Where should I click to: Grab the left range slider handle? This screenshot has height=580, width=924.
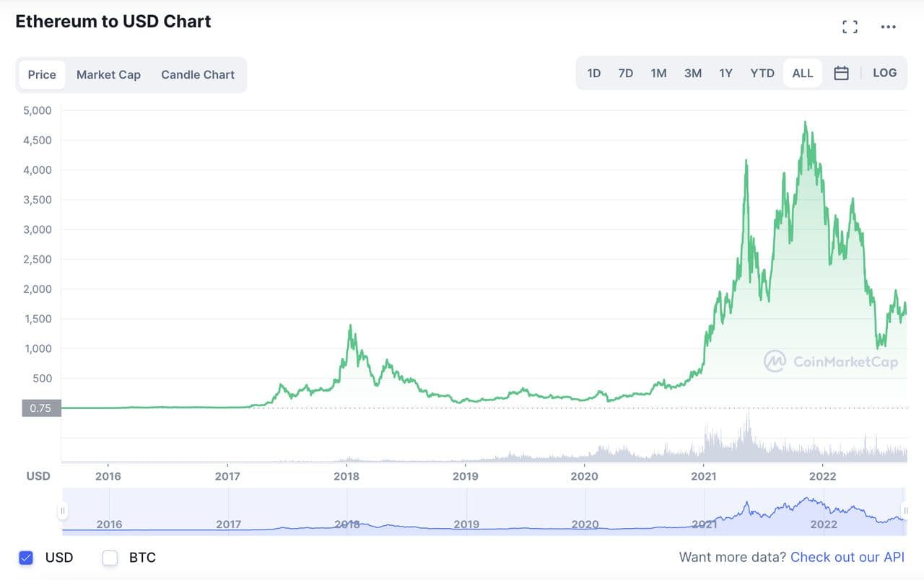coord(63,511)
